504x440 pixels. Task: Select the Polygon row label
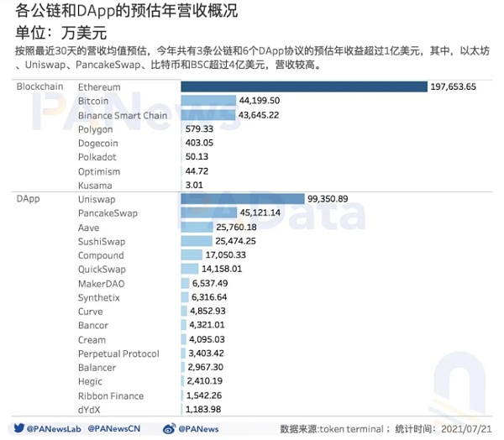pos(96,129)
